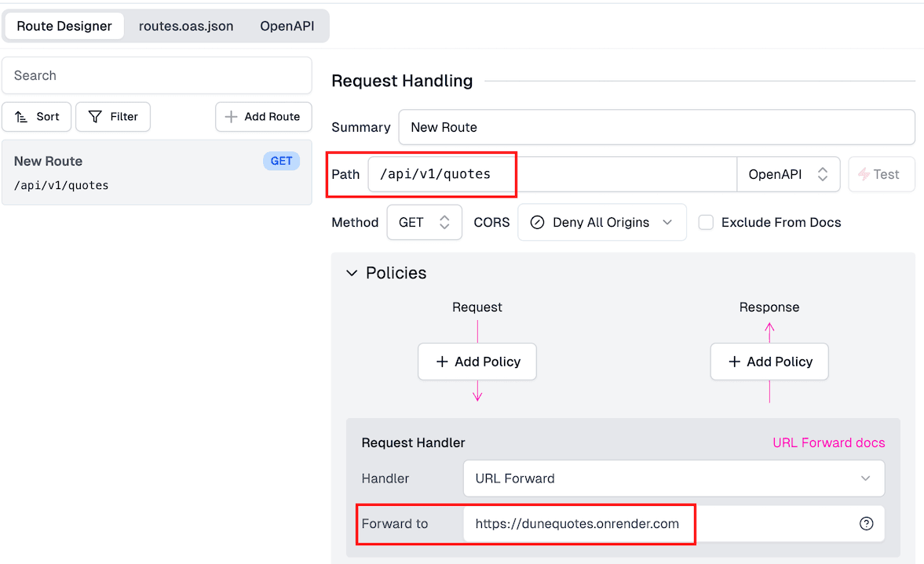The height and width of the screenshot is (564, 924).
Task: Open the Filter options
Action: click(113, 117)
